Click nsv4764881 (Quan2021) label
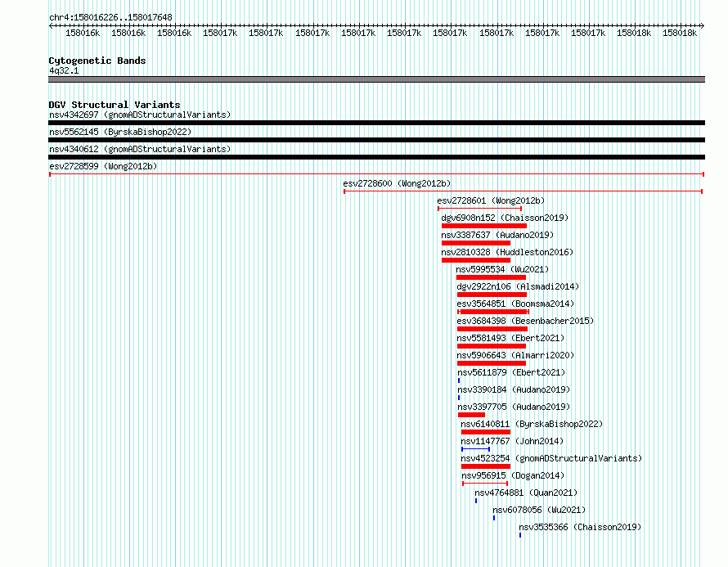This screenshot has height=567, width=728. click(526, 493)
